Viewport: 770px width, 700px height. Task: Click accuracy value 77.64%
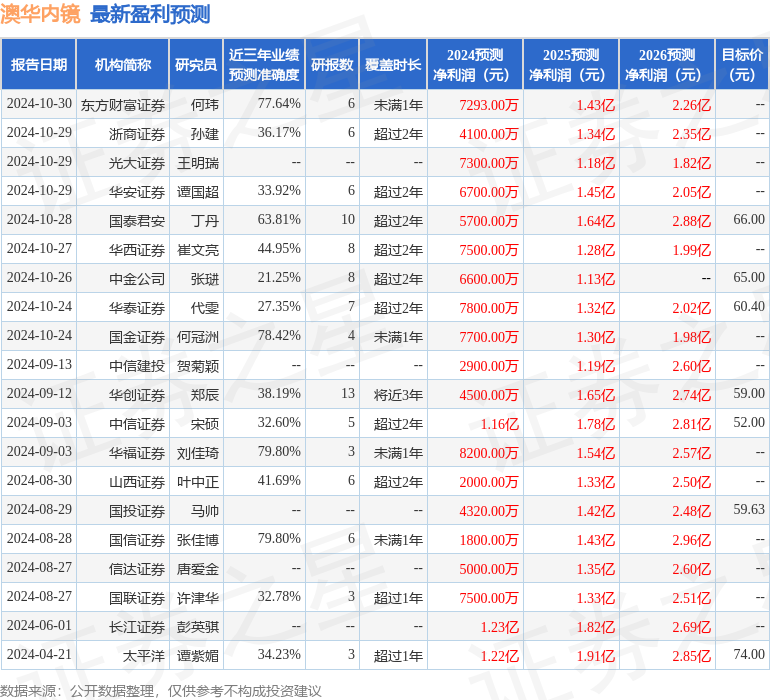coord(279,103)
